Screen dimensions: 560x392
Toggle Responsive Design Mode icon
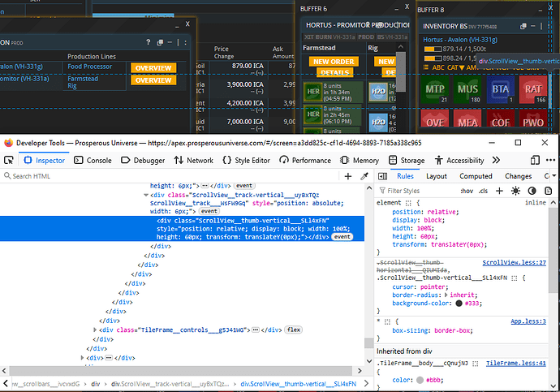point(535,161)
